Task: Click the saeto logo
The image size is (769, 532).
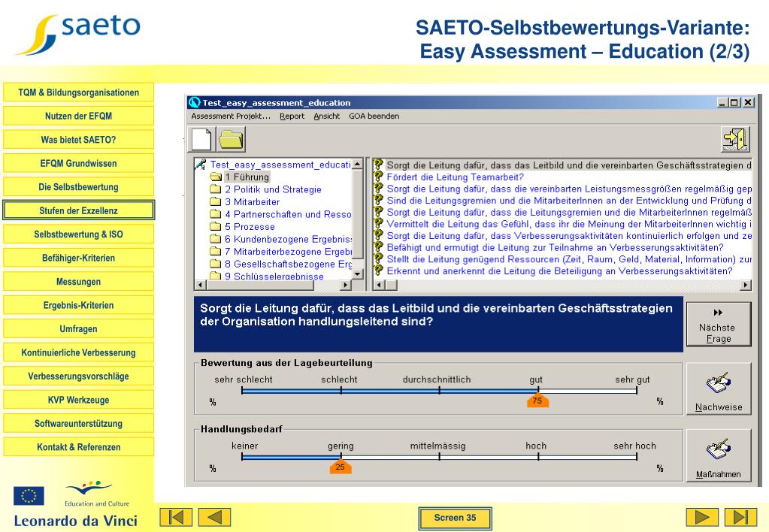Action: click(78, 33)
